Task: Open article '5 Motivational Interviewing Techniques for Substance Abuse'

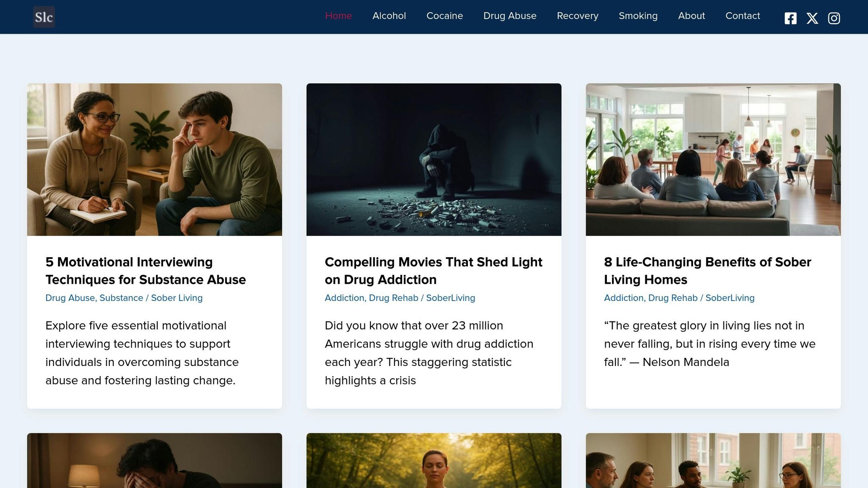Action: coord(146,271)
